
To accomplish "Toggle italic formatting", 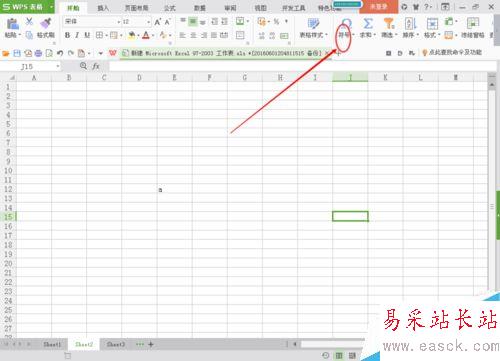I will pyautogui.click(x=77, y=35).
